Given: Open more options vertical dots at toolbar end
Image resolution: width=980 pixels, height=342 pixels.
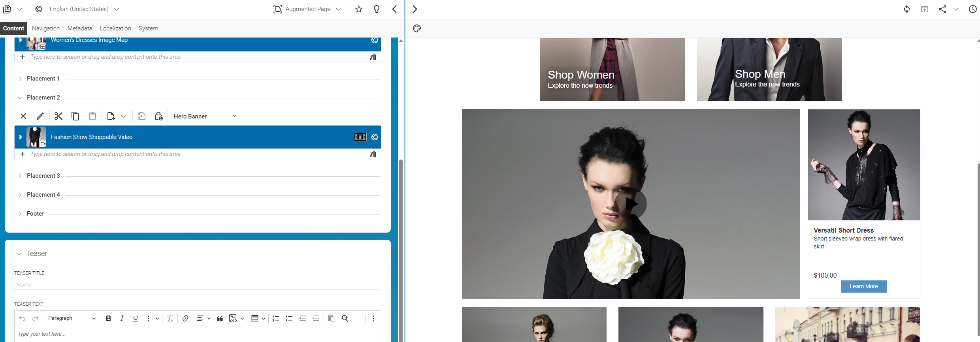Looking at the screenshot, I should (x=373, y=318).
